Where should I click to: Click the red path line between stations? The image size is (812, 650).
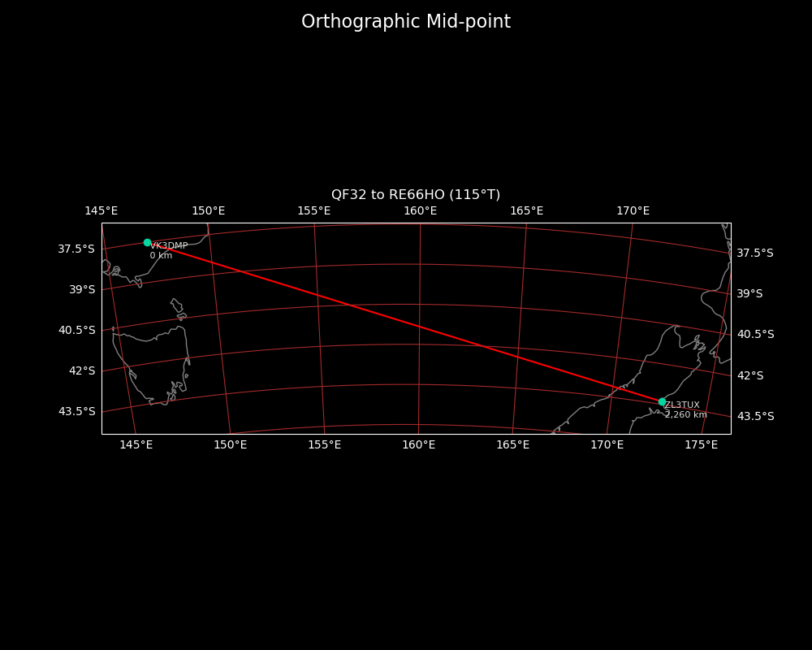click(406, 322)
